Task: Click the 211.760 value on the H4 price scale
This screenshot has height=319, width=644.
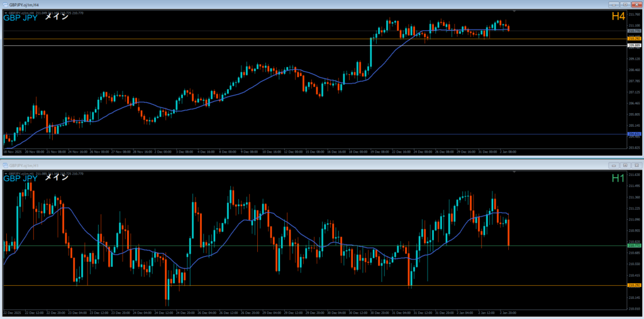Action: [634, 14]
